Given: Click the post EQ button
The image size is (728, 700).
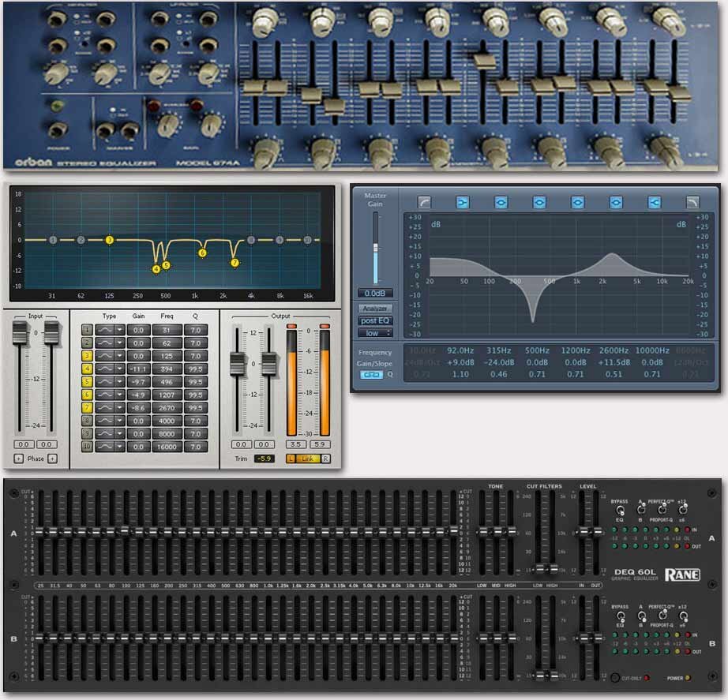Looking at the screenshot, I should pos(376,320).
